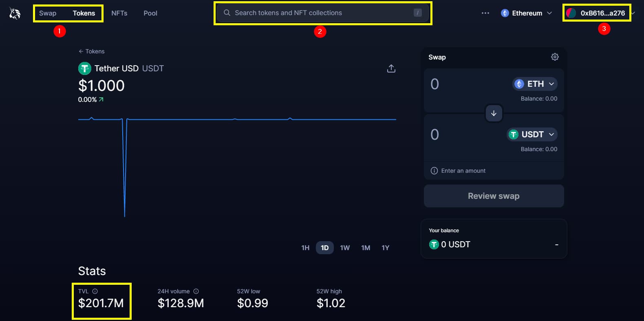Open the more options ellipsis menu
This screenshot has height=321, width=644.
pos(485,13)
